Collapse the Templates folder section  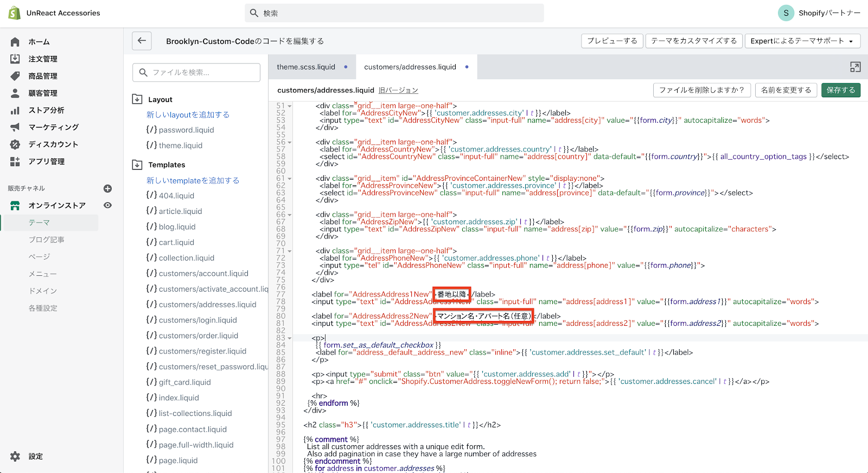(x=137, y=165)
